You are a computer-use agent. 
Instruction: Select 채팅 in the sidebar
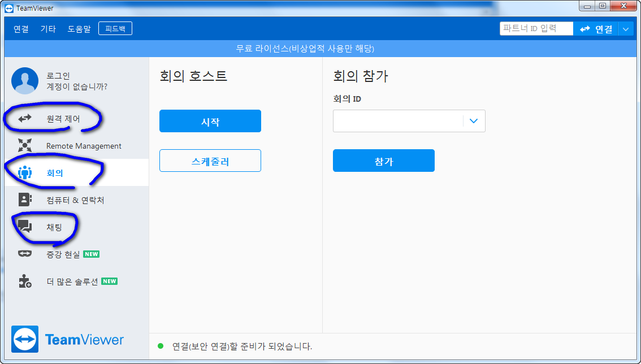(76, 227)
